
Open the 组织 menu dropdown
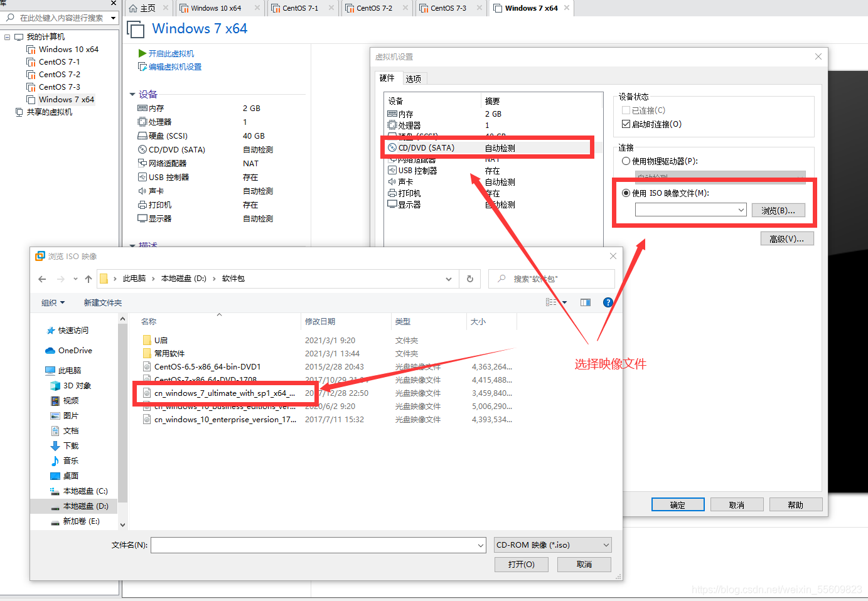click(53, 303)
